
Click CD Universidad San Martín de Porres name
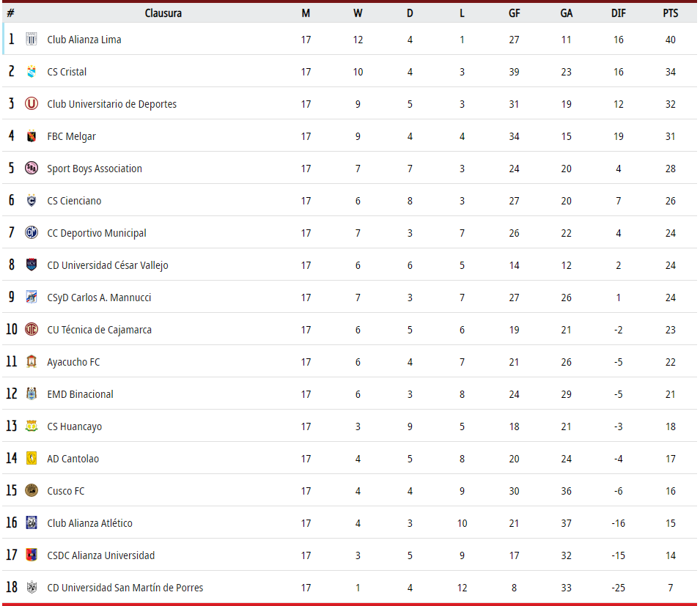point(125,588)
